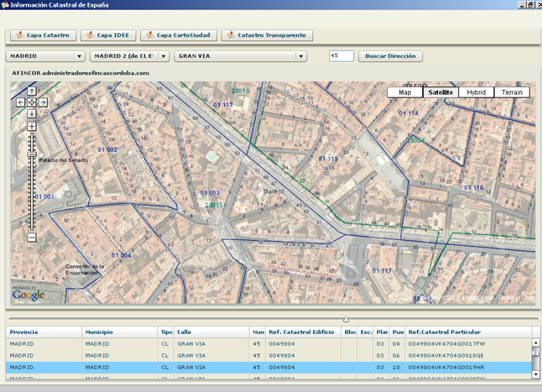
Task: Click the splitter collapse arrow above the table
Action: click(x=346, y=319)
